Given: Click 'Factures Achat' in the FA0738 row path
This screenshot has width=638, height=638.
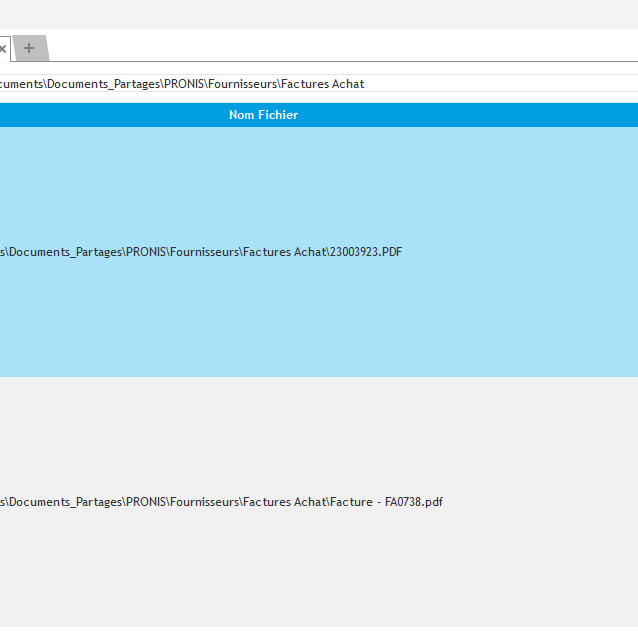Looking at the screenshot, I should click(284, 502).
